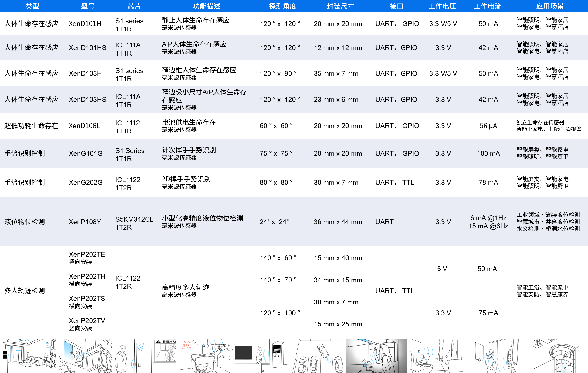
Task: Click the living room scene illustration
Action: coord(29,355)
